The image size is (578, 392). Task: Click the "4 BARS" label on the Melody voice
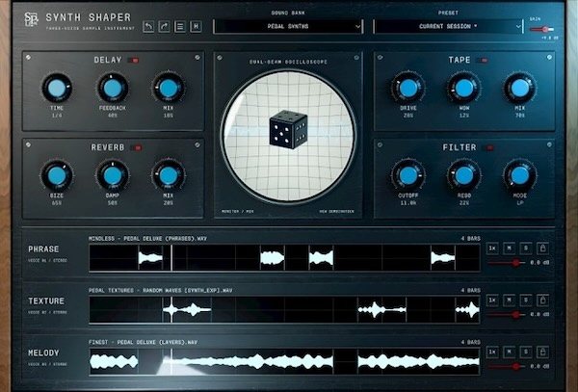coord(470,342)
